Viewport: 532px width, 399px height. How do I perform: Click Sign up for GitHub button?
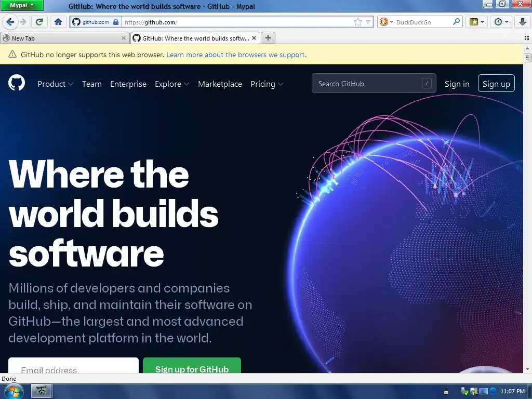point(192,365)
